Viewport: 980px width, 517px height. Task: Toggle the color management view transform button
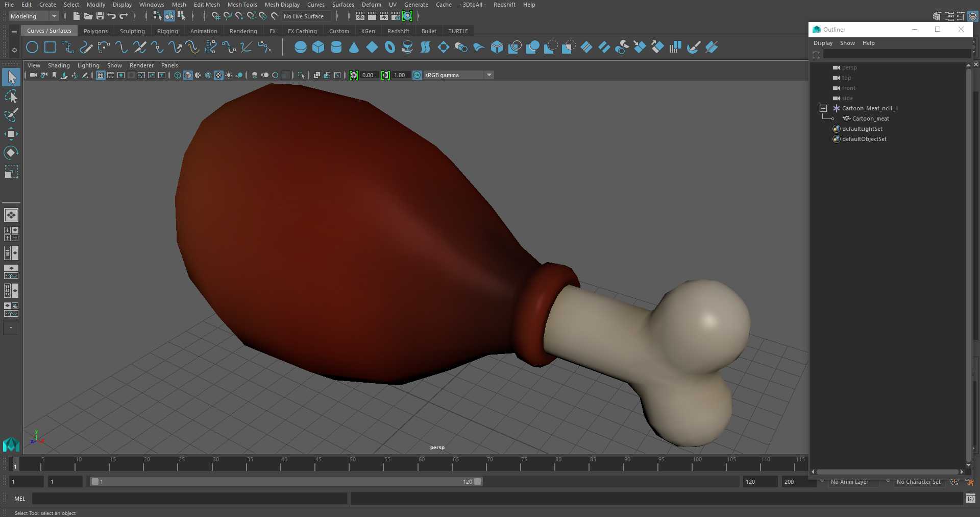417,75
